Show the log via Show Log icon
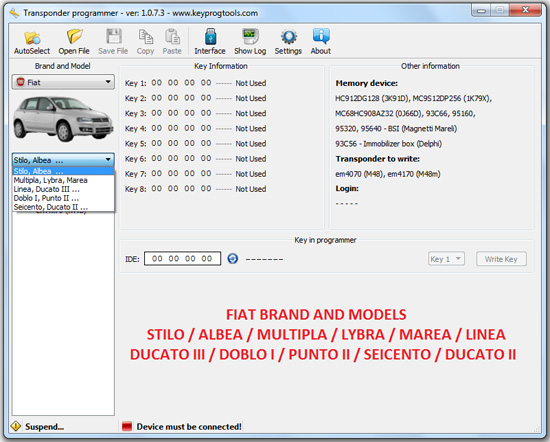 point(250,42)
